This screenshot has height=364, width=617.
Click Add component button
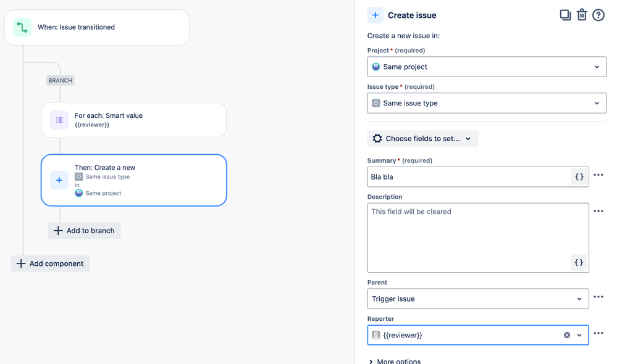coord(50,263)
